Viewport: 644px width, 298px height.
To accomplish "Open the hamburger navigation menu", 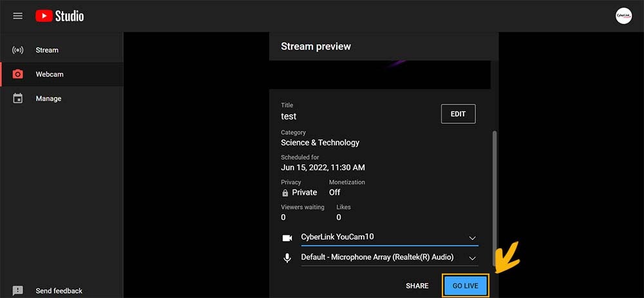I will click(17, 16).
